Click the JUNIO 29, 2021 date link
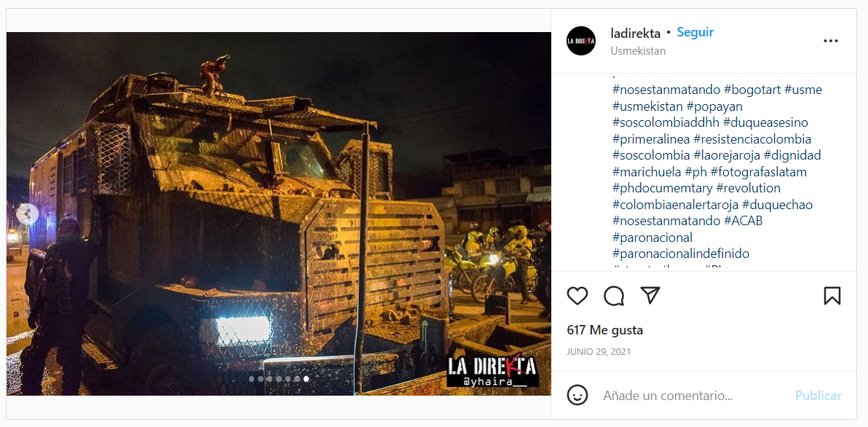This screenshot has width=868, height=427. coord(599,352)
